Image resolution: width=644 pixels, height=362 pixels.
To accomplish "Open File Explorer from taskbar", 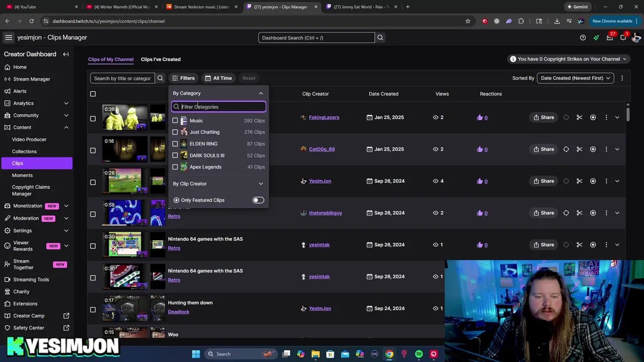I will [315, 354].
